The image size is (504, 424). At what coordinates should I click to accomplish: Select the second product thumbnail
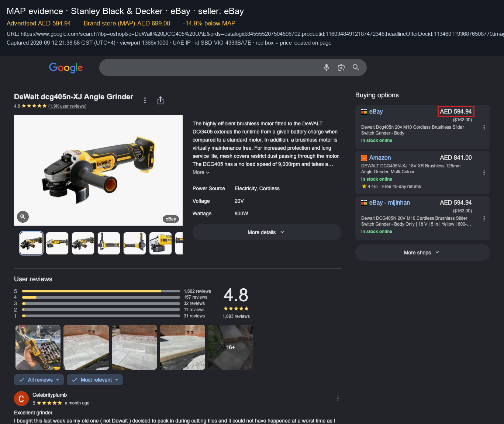pyautogui.click(x=57, y=243)
